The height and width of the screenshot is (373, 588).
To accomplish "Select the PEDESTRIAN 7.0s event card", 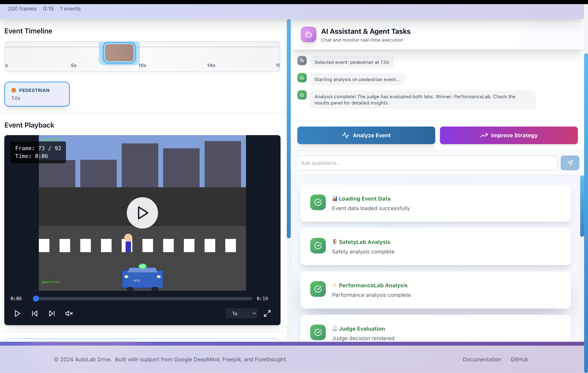I will point(37,94).
